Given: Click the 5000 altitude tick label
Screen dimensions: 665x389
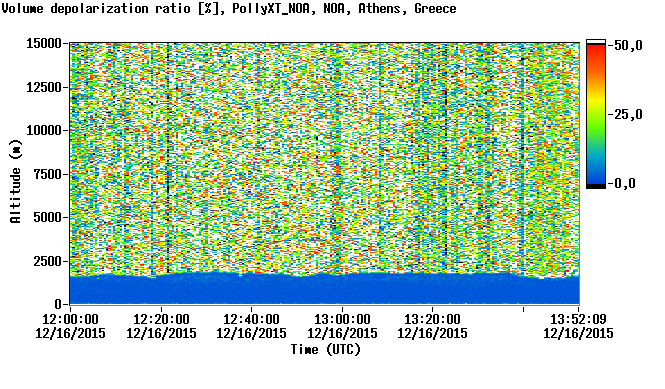Looking at the screenshot, I should tap(48, 218).
